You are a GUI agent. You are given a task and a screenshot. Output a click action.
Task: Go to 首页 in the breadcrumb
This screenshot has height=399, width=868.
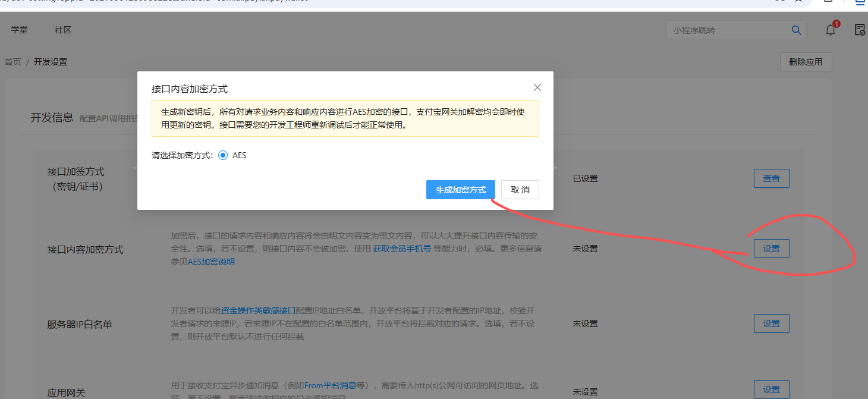[13, 62]
